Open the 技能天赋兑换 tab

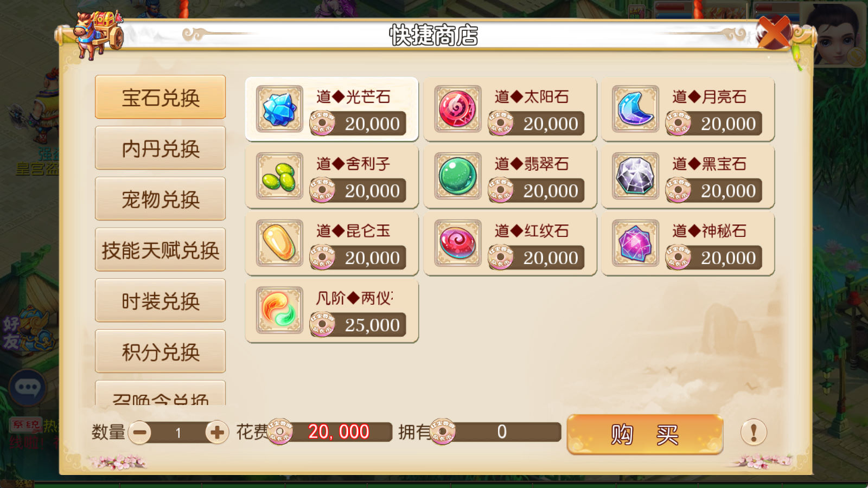tap(161, 250)
